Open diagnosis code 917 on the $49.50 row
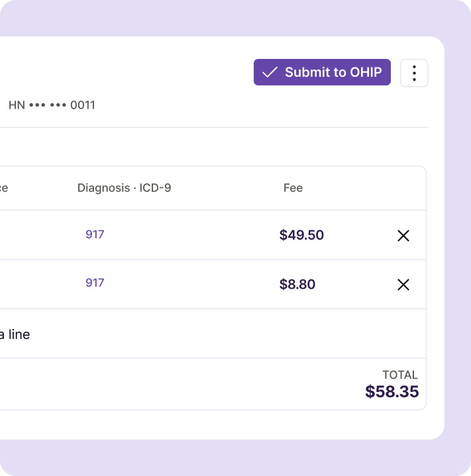Screen dimensions: 471x476 tap(95, 234)
